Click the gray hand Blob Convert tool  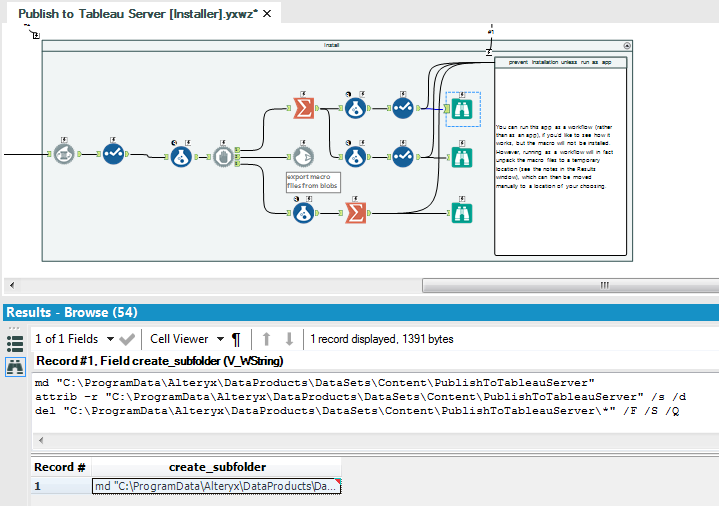point(223,157)
